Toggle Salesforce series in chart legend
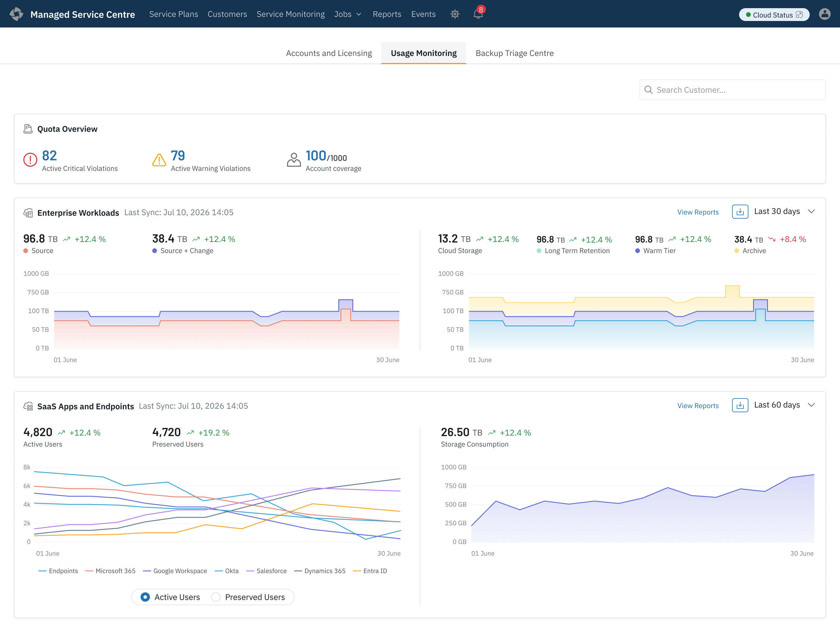The image size is (840, 632). click(267, 571)
